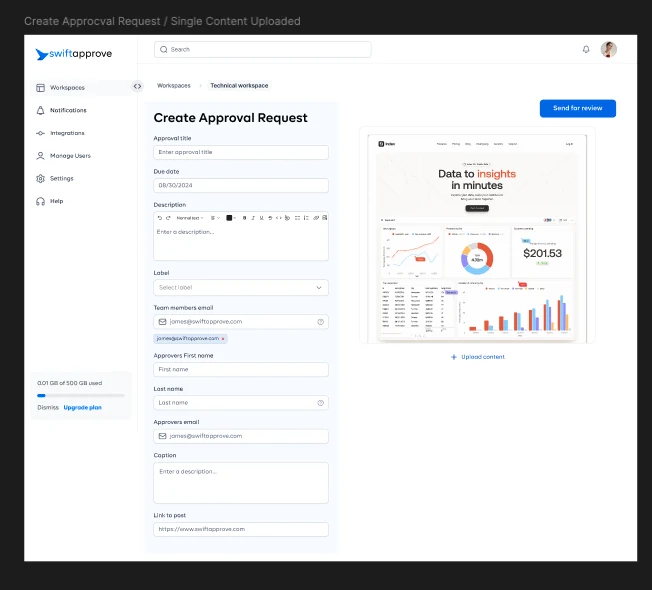Image resolution: width=652 pixels, height=590 pixels.
Task: Click the Due date field
Action: tap(241, 185)
